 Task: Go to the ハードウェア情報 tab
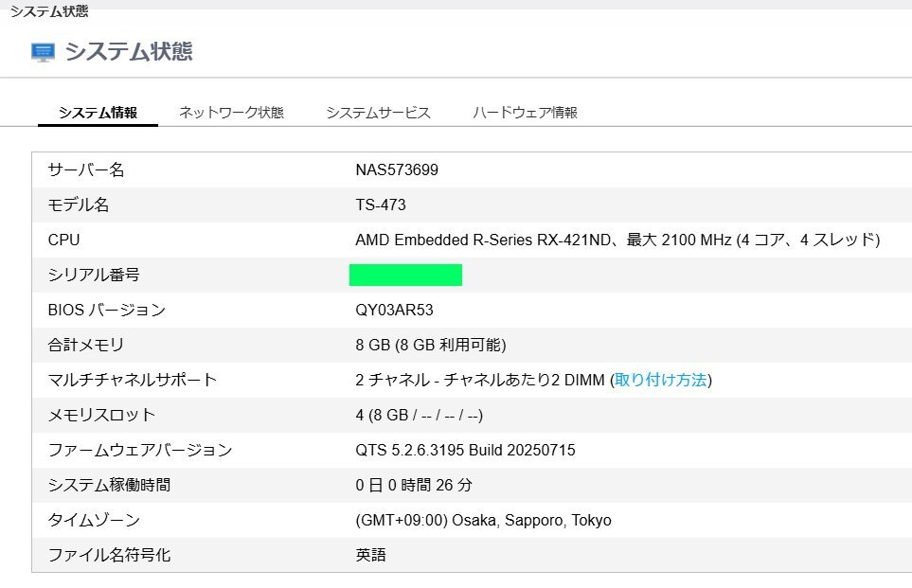pyautogui.click(x=525, y=113)
